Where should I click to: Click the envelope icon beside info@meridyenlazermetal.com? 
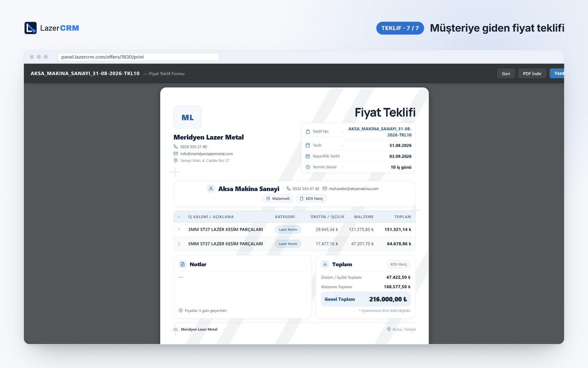[x=176, y=154]
